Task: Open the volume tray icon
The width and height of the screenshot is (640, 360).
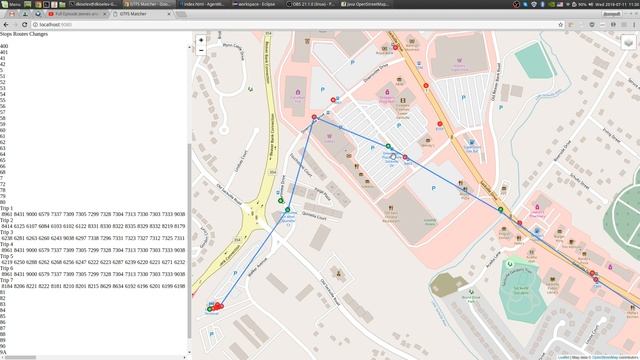Action: point(591,4)
